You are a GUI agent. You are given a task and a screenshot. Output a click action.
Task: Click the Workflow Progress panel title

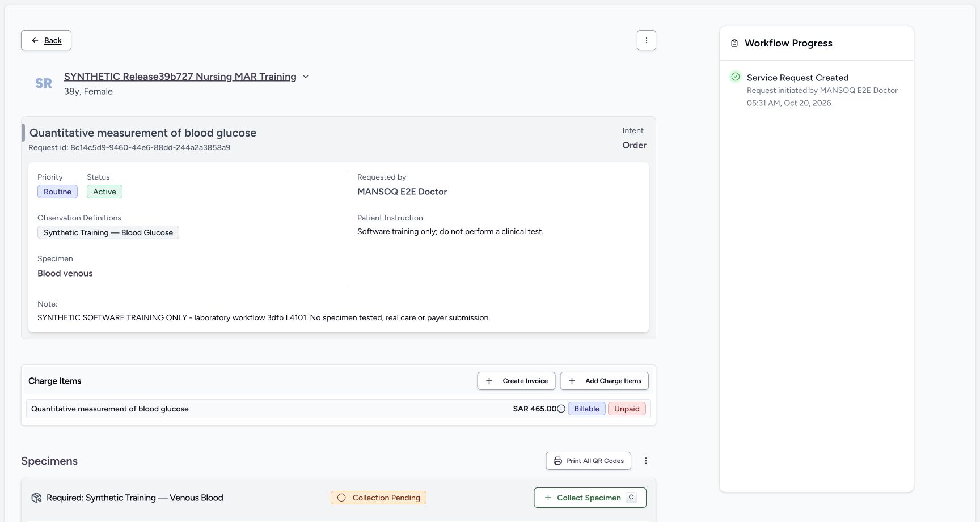[x=788, y=43]
